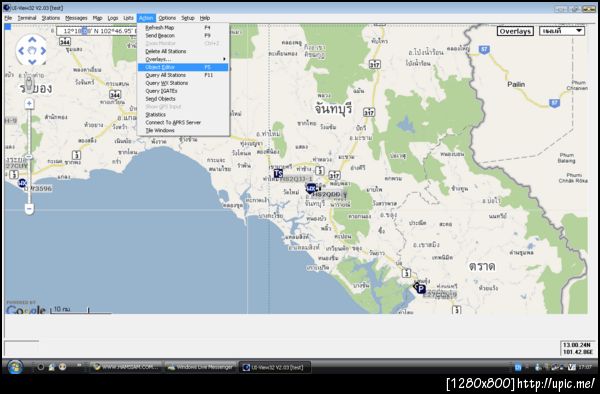Open the Messages menu
The width and height of the screenshot is (600, 394).
[x=76, y=18]
